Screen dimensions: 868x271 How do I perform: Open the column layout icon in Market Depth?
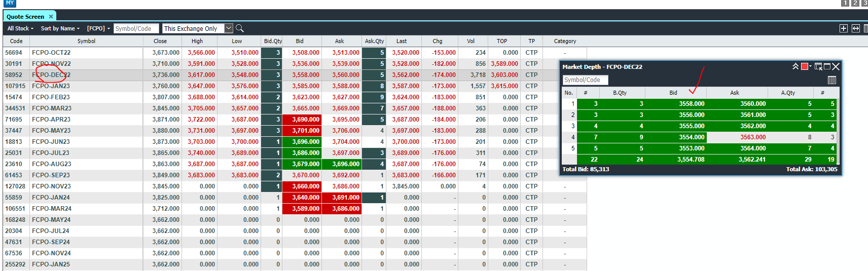[x=831, y=80]
